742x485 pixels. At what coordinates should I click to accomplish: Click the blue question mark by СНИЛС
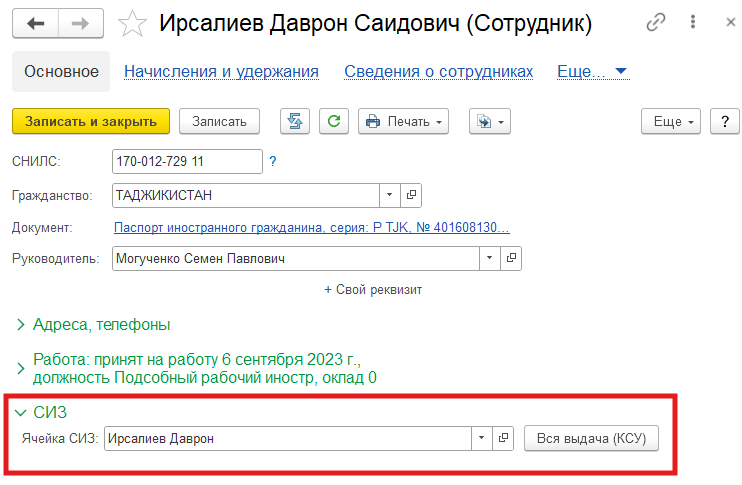coord(273,161)
